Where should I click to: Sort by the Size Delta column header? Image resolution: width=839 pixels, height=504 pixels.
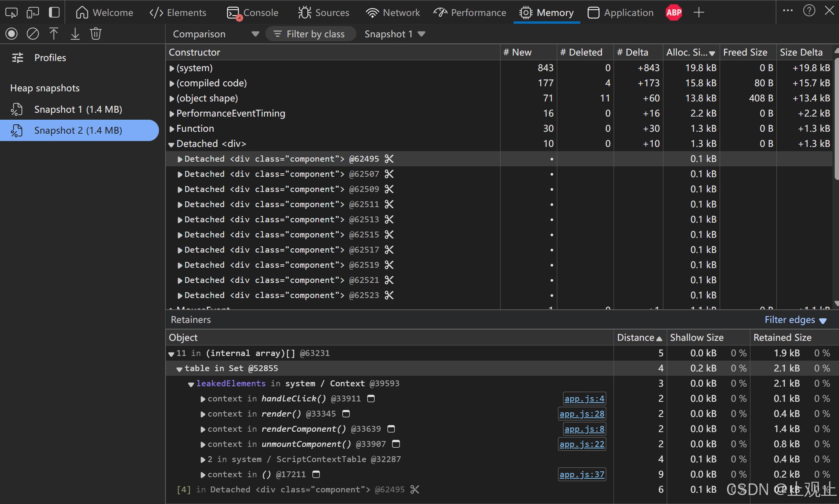[x=804, y=52]
